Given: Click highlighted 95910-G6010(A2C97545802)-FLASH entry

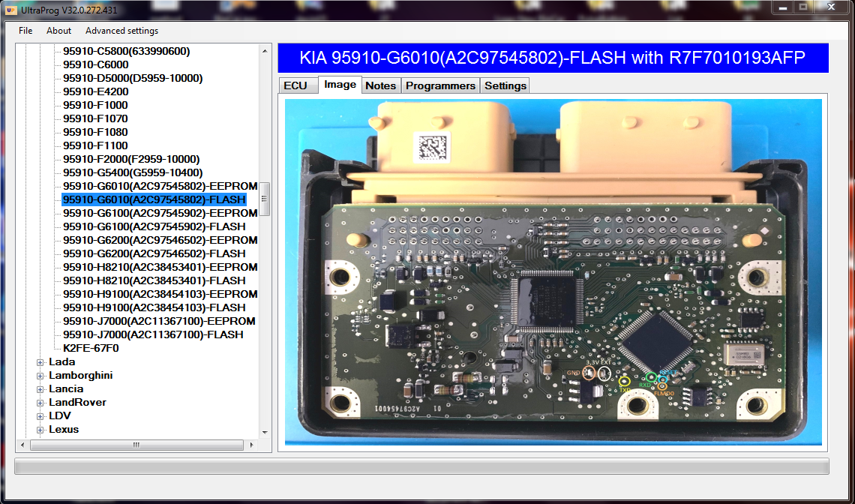Looking at the screenshot, I should [x=154, y=199].
